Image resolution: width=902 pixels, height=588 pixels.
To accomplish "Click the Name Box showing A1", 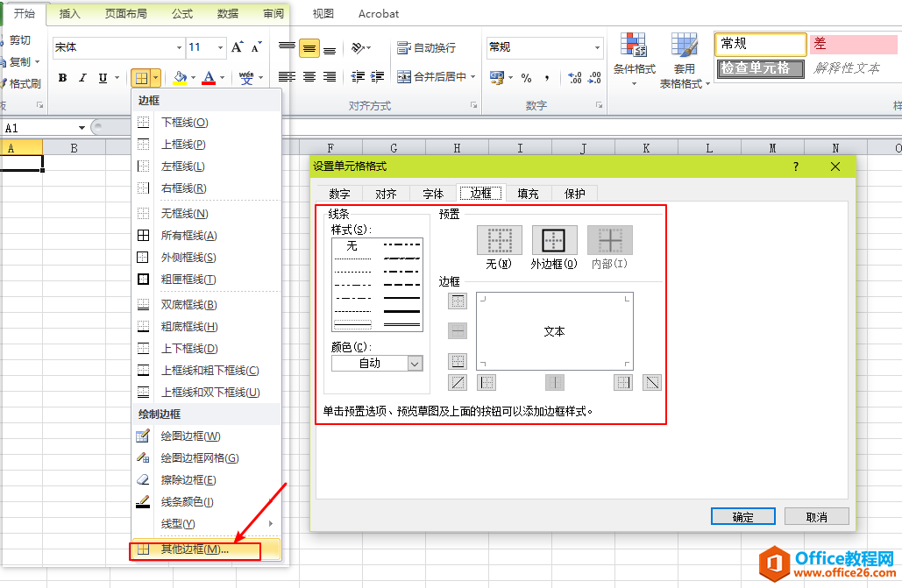I will point(39,128).
